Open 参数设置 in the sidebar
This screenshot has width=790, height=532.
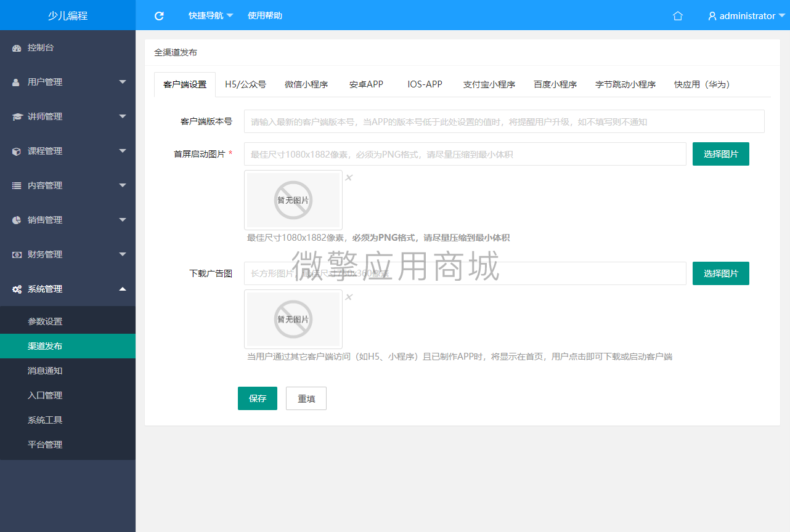pyautogui.click(x=68, y=321)
